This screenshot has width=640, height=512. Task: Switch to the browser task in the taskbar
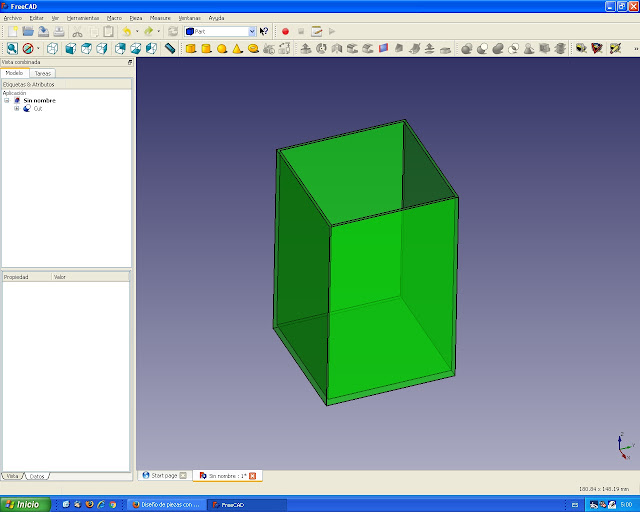(166, 505)
